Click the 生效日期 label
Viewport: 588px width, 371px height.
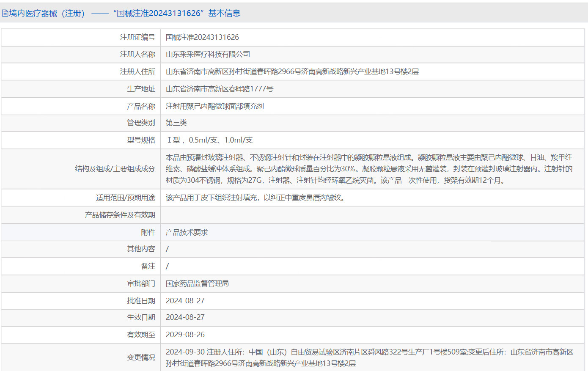[x=141, y=317]
